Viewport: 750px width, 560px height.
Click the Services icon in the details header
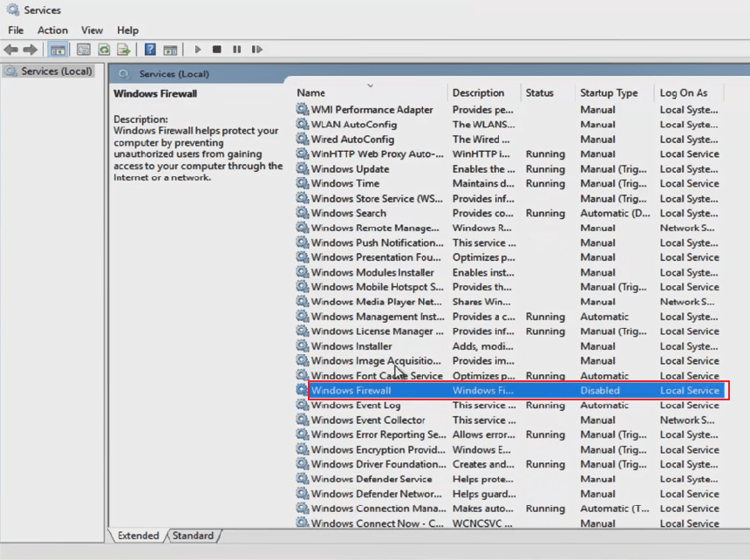pyautogui.click(x=124, y=74)
